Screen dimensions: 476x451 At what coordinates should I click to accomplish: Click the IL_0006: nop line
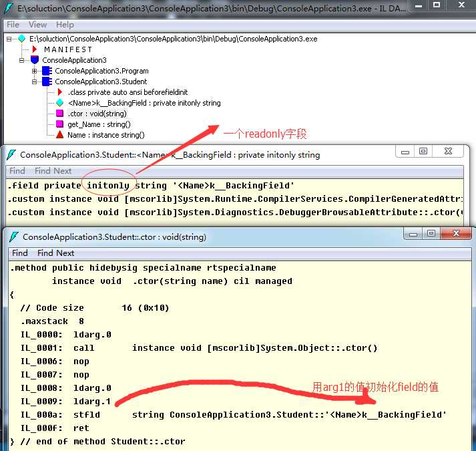pyautogui.click(x=55, y=361)
